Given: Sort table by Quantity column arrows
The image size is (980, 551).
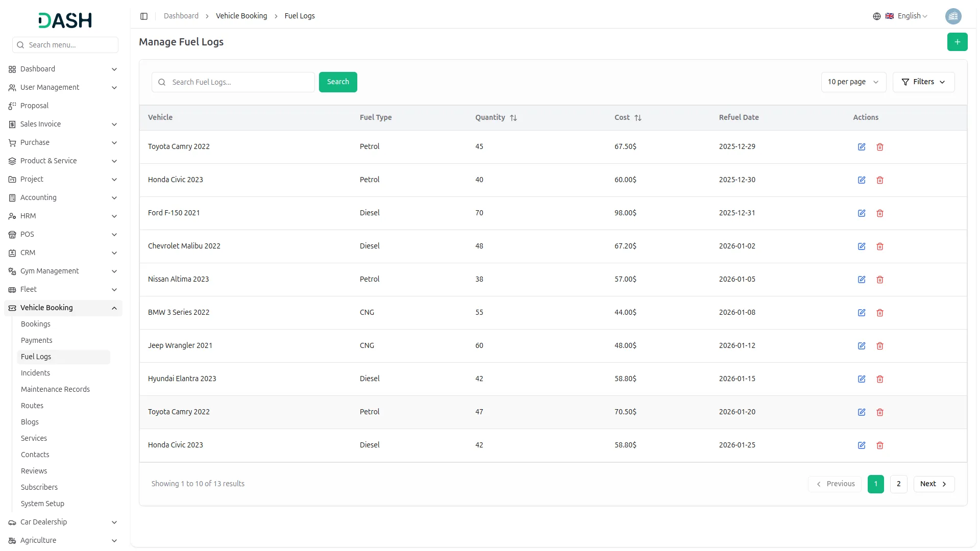Looking at the screenshot, I should pyautogui.click(x=513, y=118).
